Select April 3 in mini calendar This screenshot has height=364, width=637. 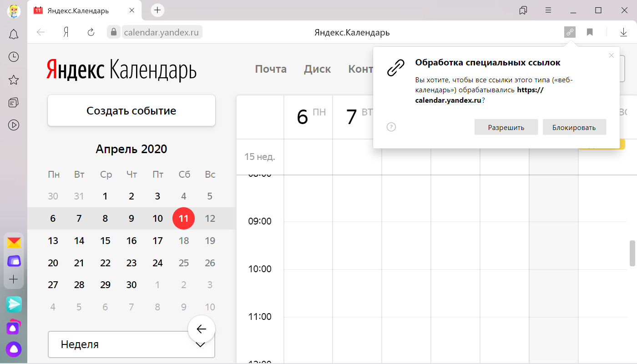[157, 196]
